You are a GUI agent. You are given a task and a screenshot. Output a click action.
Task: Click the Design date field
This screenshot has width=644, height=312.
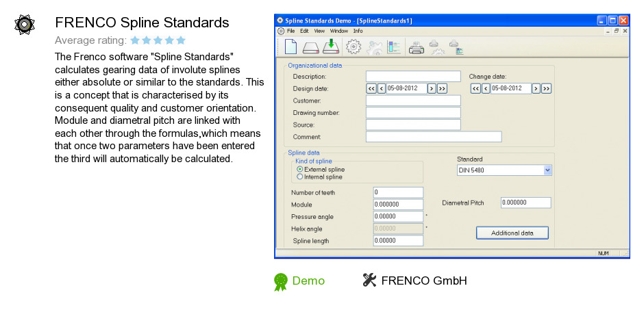(x=406, y=88)
